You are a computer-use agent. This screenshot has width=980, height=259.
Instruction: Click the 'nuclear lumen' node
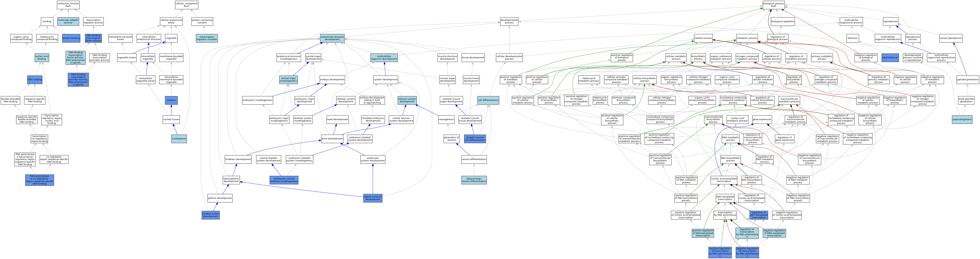coord(171,119)
